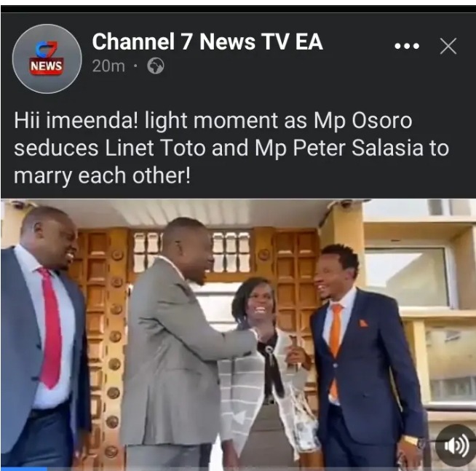Open the Channel 7 News TV EA page
The image size is (476, 471).
coord(207,41)
